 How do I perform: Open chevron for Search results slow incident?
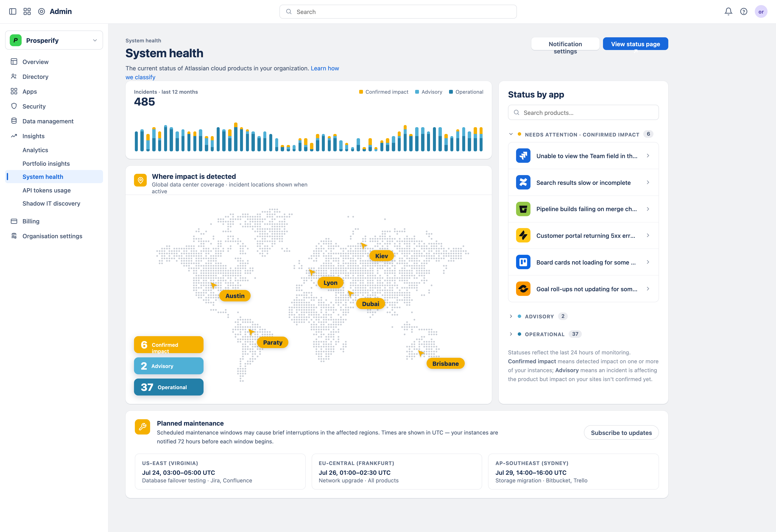648,182
